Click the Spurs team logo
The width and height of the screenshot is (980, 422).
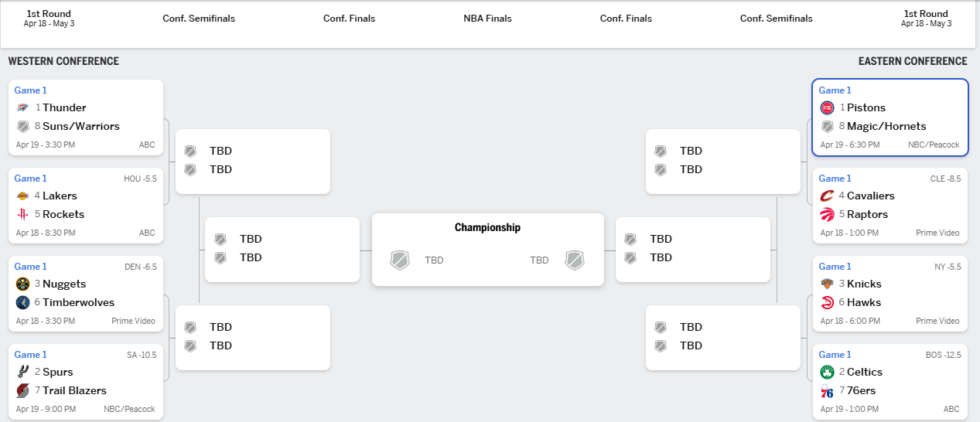(22, 372)
